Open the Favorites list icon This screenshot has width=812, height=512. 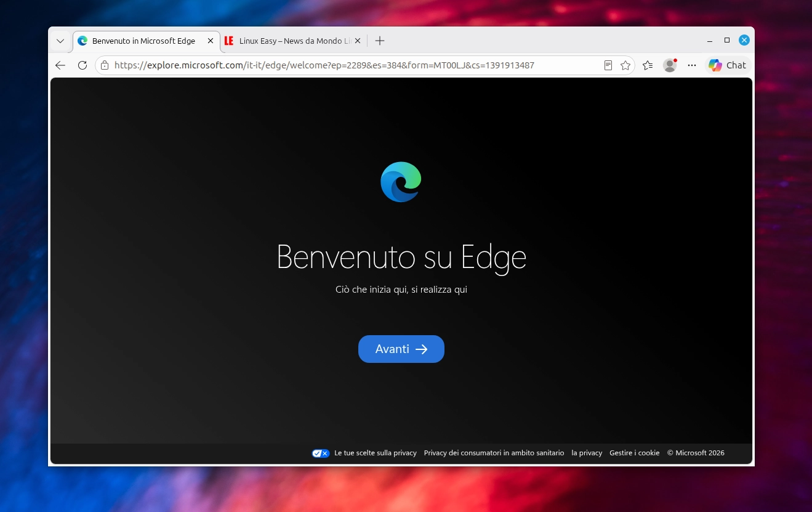(648, 65)
